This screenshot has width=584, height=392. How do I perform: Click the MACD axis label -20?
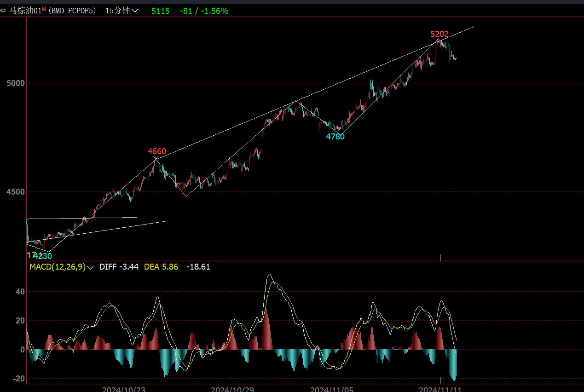[x=18, y=379]
